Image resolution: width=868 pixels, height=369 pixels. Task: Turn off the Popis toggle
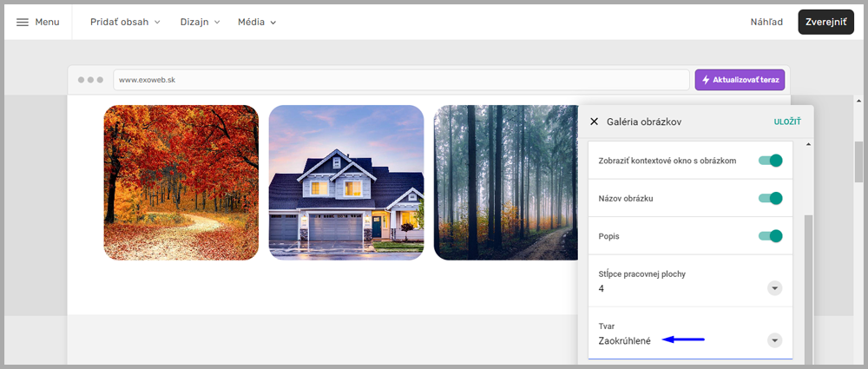coord(771,236)
